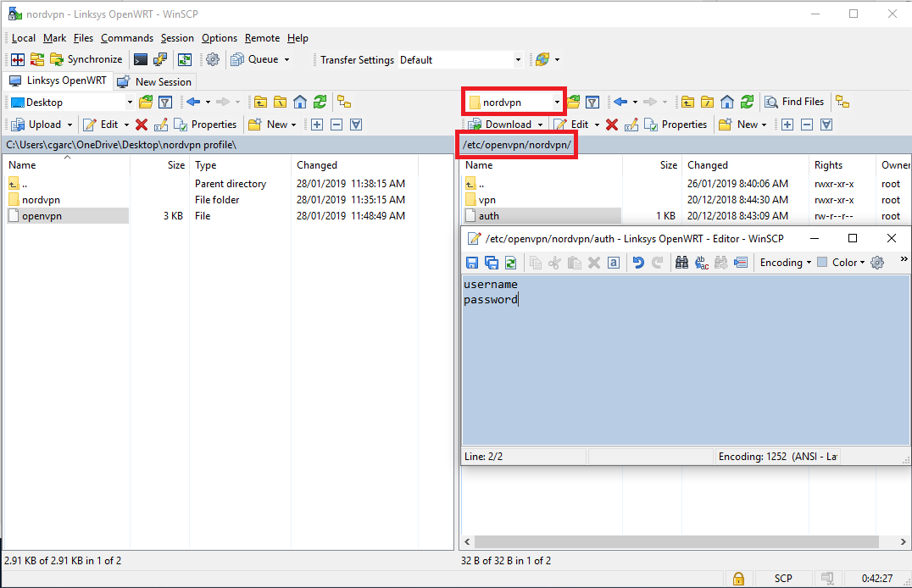Refresh the remote panel
Screen dimensions: 912x588
(x=747, y=103)
